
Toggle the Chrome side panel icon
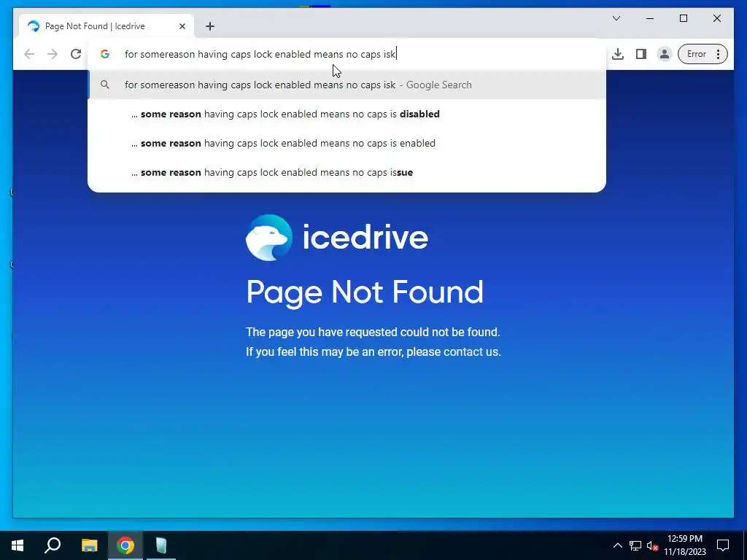(641, 54)
